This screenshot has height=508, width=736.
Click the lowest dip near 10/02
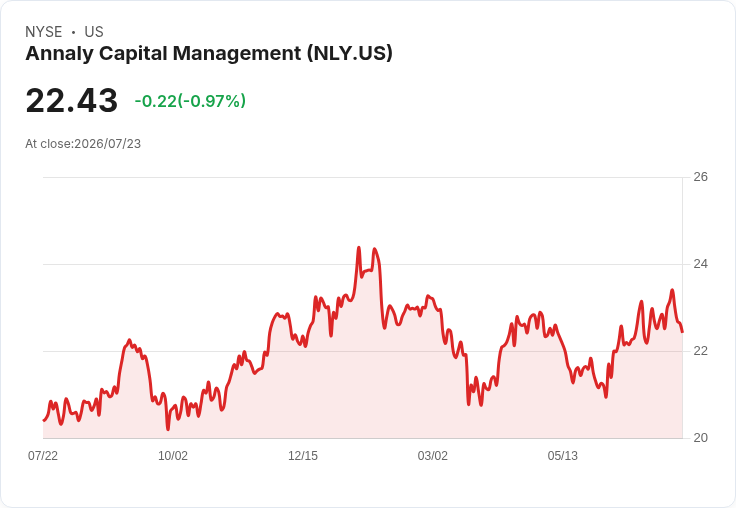[168, 429]
